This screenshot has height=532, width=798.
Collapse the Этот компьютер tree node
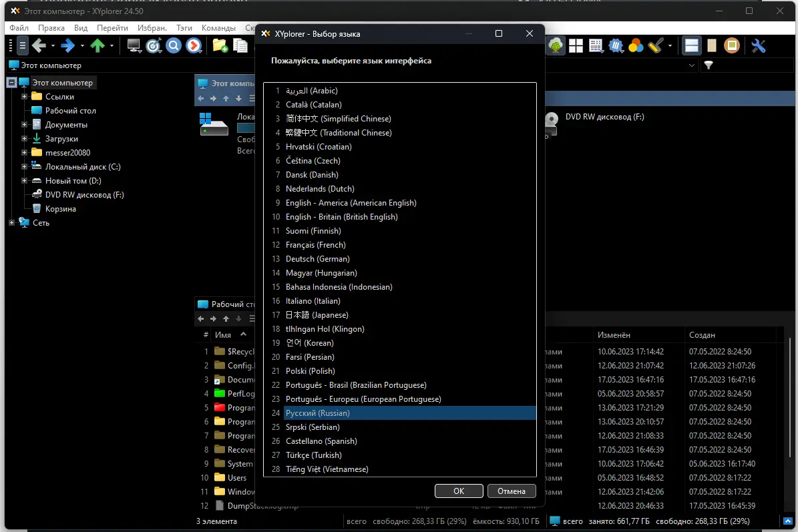coord(12,82)
